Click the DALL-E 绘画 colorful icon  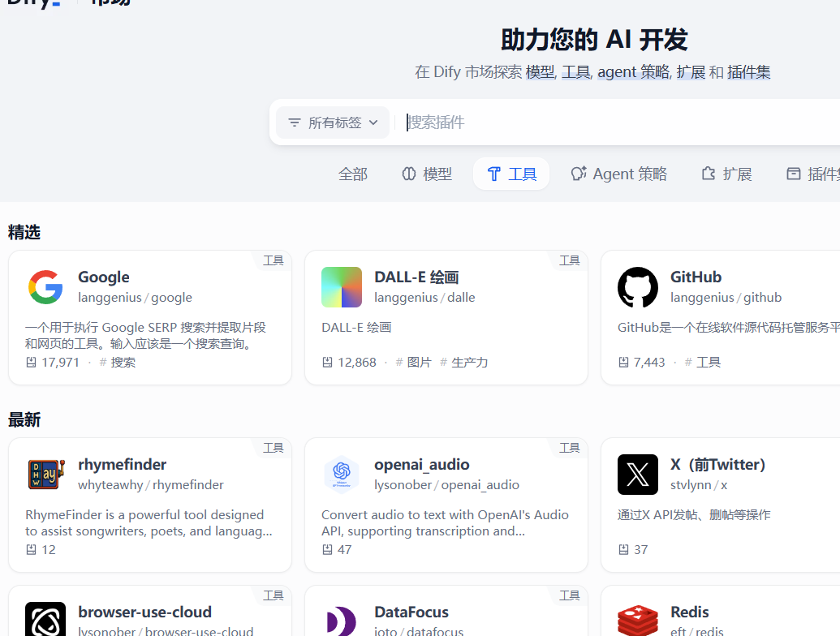(342, 287)
